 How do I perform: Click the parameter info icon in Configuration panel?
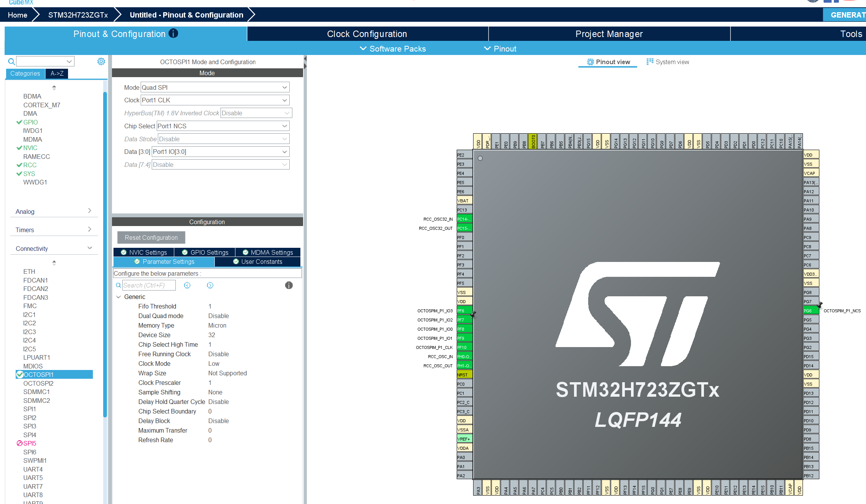(289, 285)
